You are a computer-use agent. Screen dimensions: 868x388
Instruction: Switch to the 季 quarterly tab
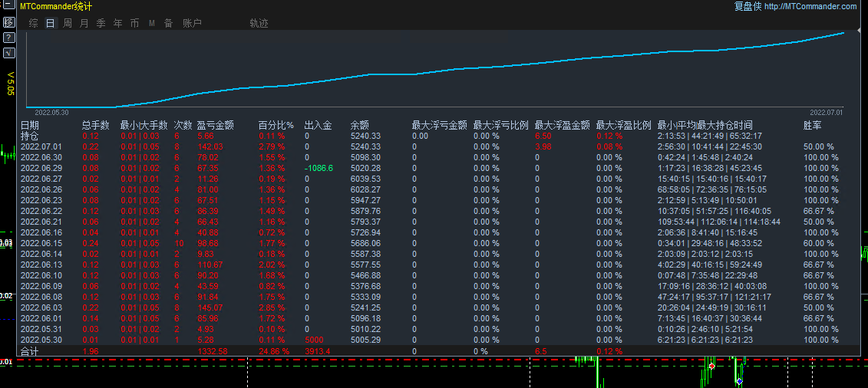pos(101,23)
